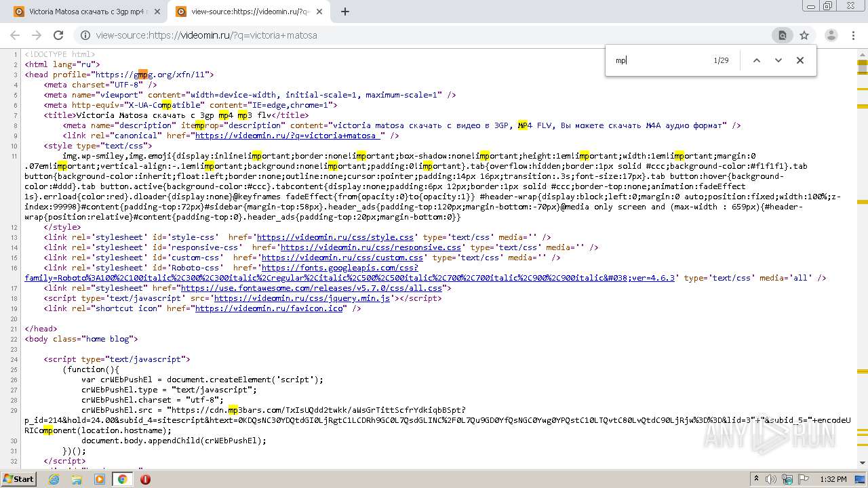
Task: Open the Chrome three-dot menu
Action: point(852,35)
